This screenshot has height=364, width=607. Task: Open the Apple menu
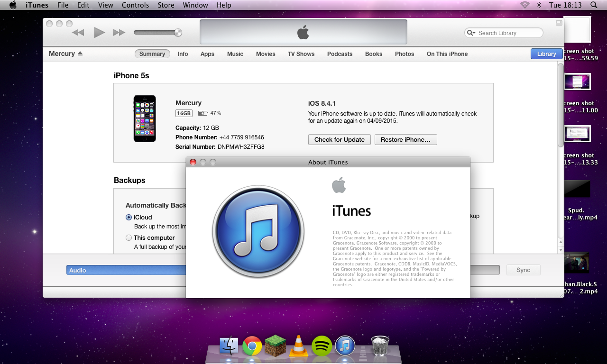(x=13, y=5)
